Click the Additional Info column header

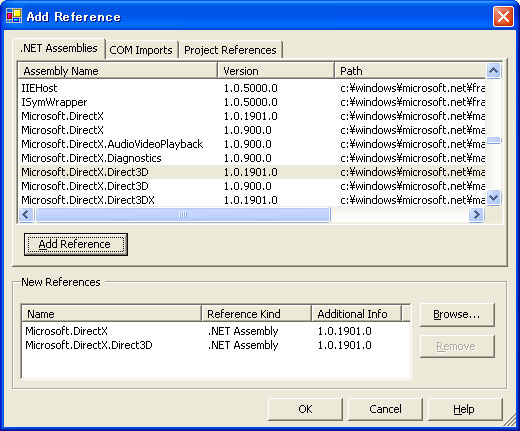pos(357,314)
